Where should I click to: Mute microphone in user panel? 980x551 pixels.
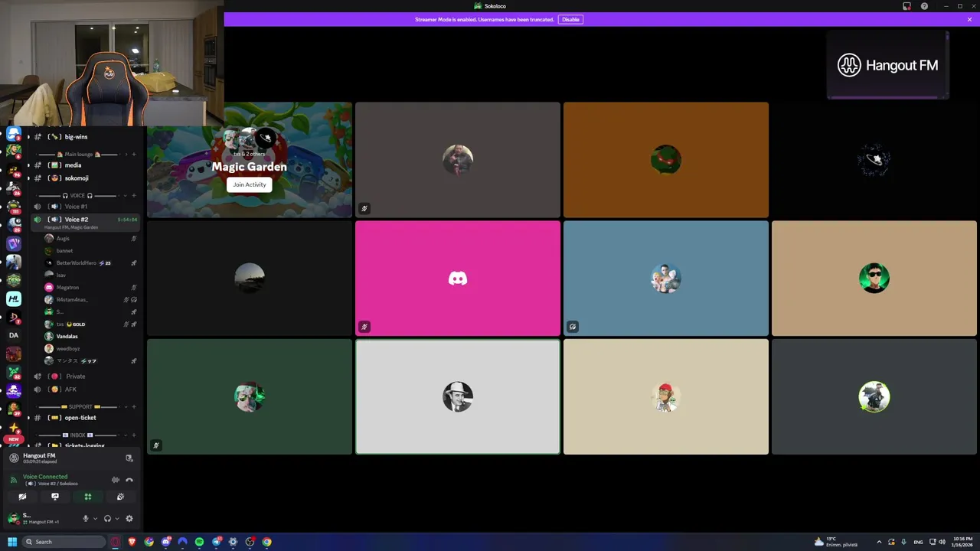point(86,519)
